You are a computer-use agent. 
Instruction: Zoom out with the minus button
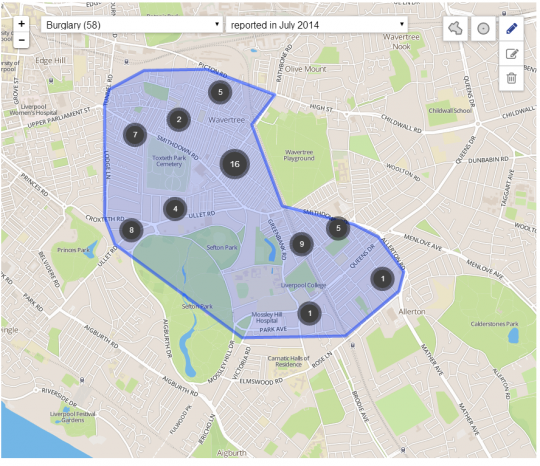21,40
